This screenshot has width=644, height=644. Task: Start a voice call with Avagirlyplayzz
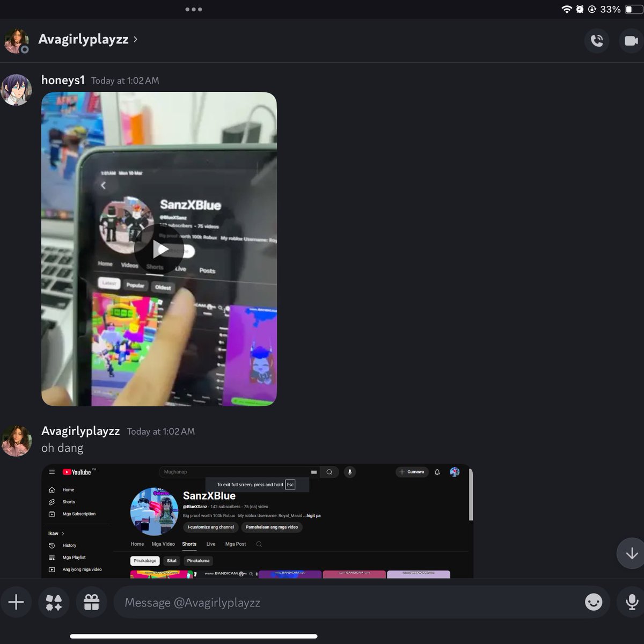point(597,41)
